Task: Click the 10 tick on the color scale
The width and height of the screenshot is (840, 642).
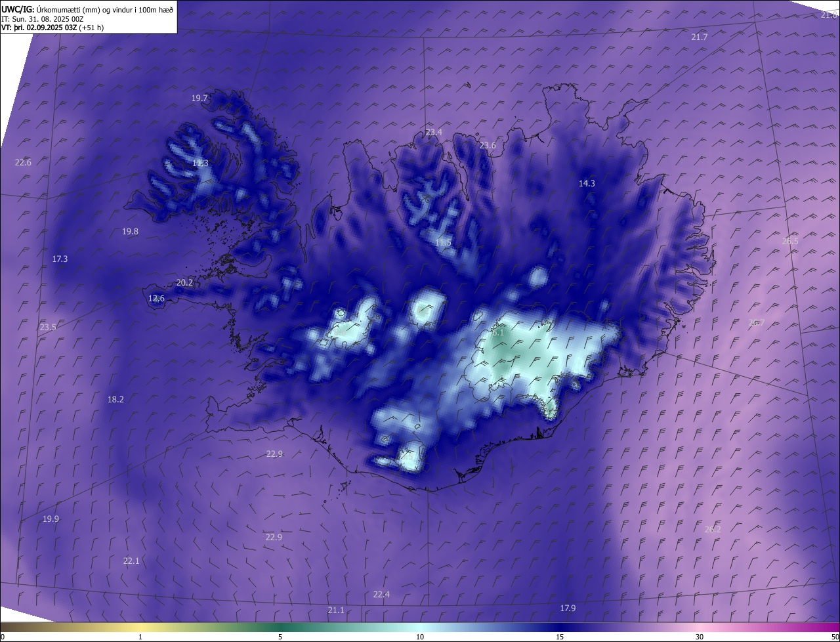Action: [x=420, y=637]
